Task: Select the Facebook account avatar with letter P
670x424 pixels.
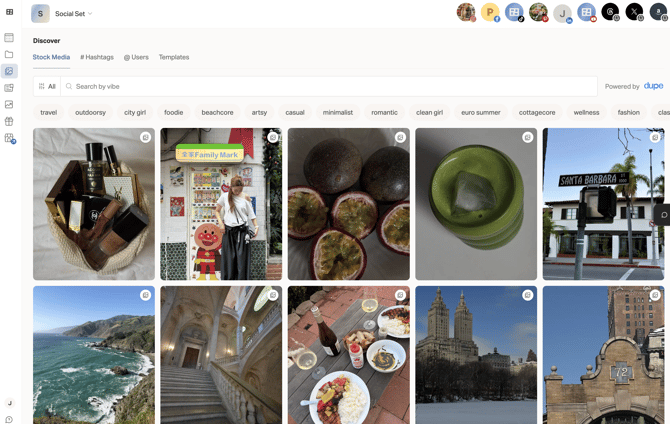Action: 490,12
